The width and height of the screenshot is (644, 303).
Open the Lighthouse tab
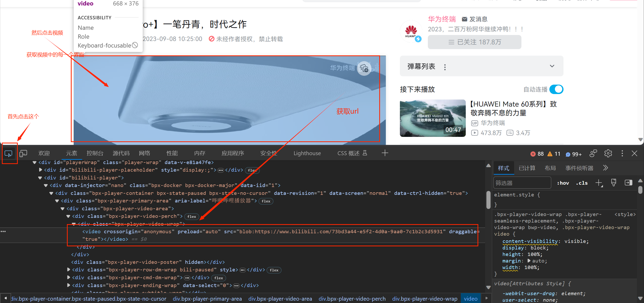tap(307, 153)
